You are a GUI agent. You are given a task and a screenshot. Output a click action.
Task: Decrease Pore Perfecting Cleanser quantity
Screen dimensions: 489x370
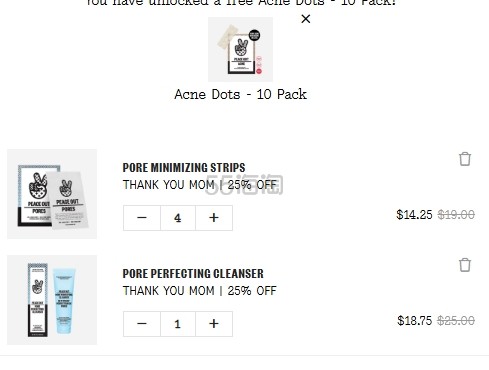[x=142, y=324]
